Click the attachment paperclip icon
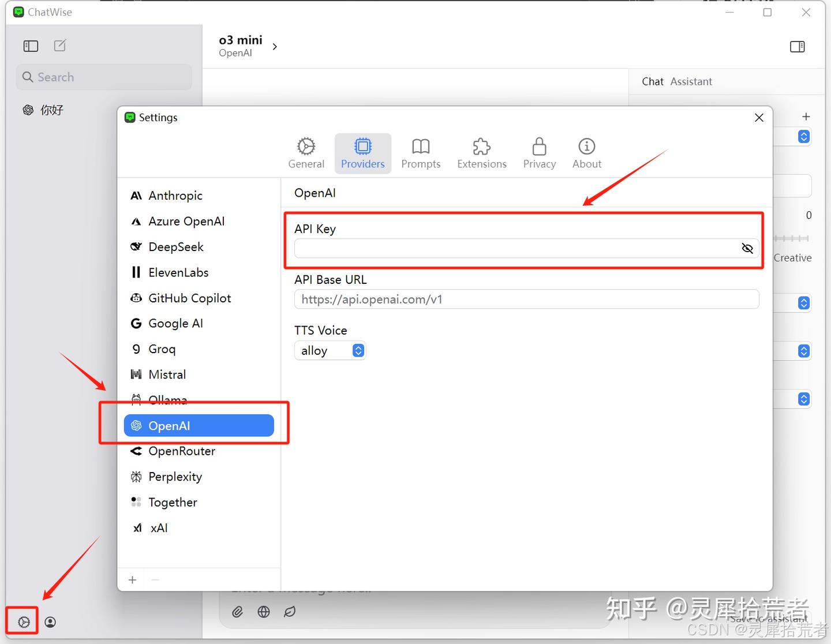This screenshot has height=644, width=831. coord(237,612)
